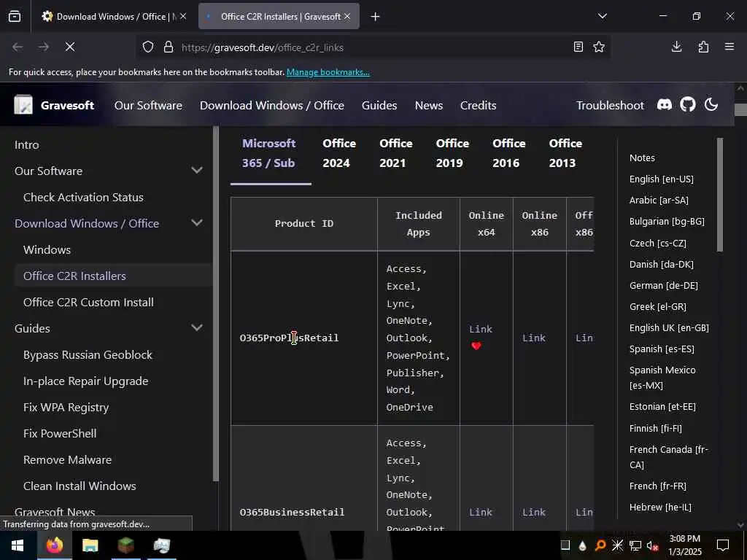
Task: Open Firefox application menu
Action: tap(729, 47)
